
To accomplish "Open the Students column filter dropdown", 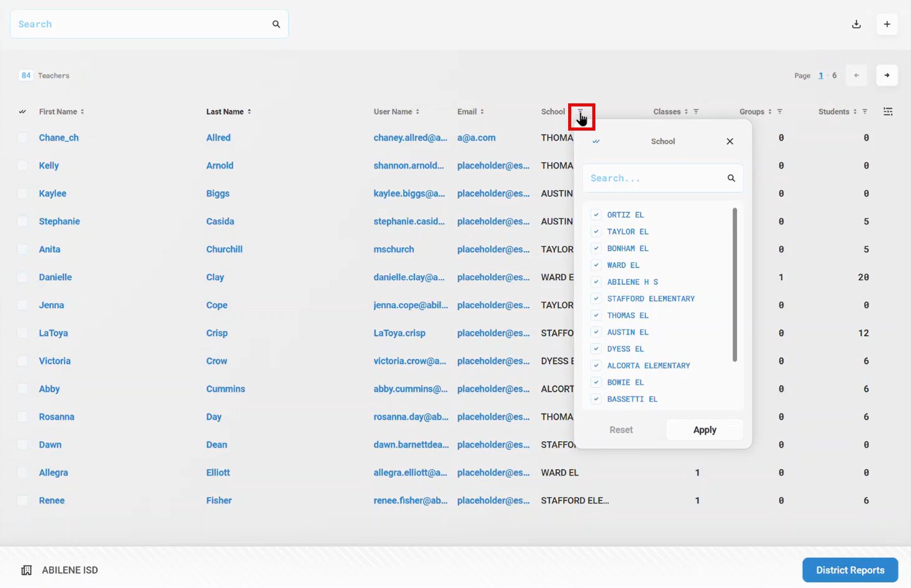I will [x=865, y=111].
